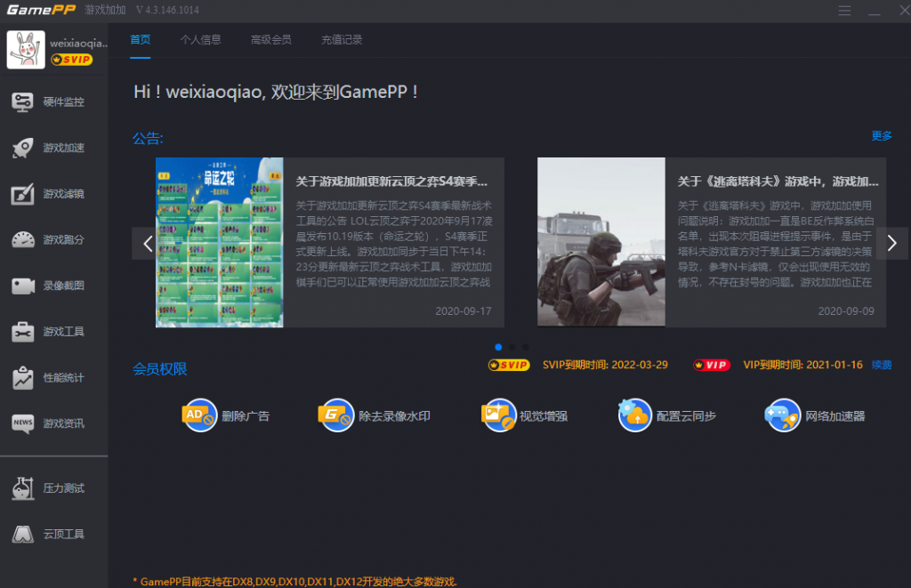Select first carousel page dot

[498, 347]
